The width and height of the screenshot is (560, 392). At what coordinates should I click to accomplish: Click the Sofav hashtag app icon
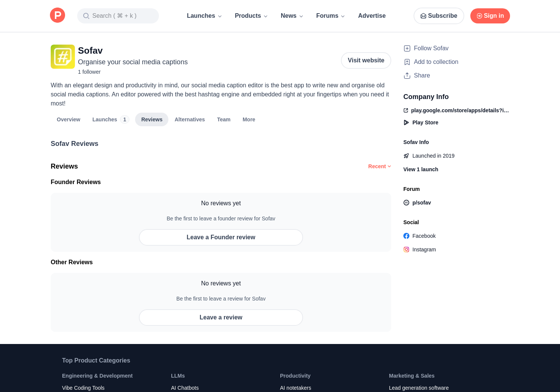pos(63,57)
